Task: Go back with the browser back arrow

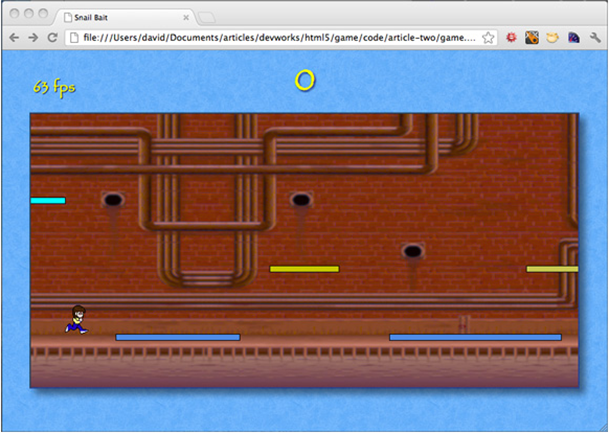Action: coord(14,38)
